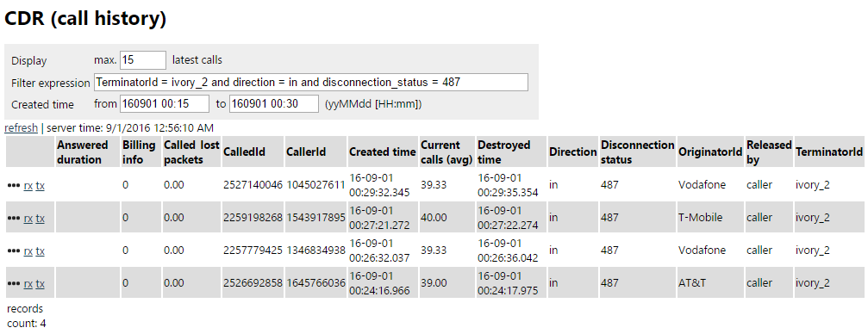Click created time 00:29:32.345 cell

[383, 185]
